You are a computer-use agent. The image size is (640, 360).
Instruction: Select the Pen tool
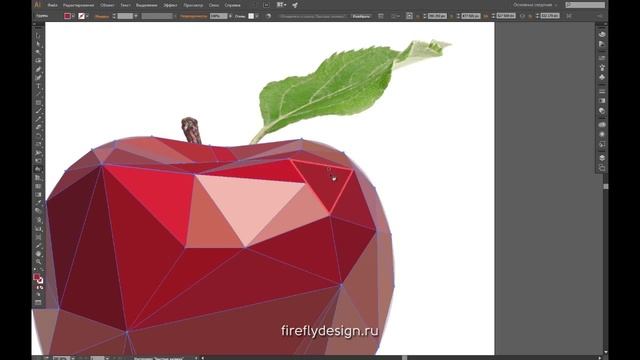(x=38, y=69)
